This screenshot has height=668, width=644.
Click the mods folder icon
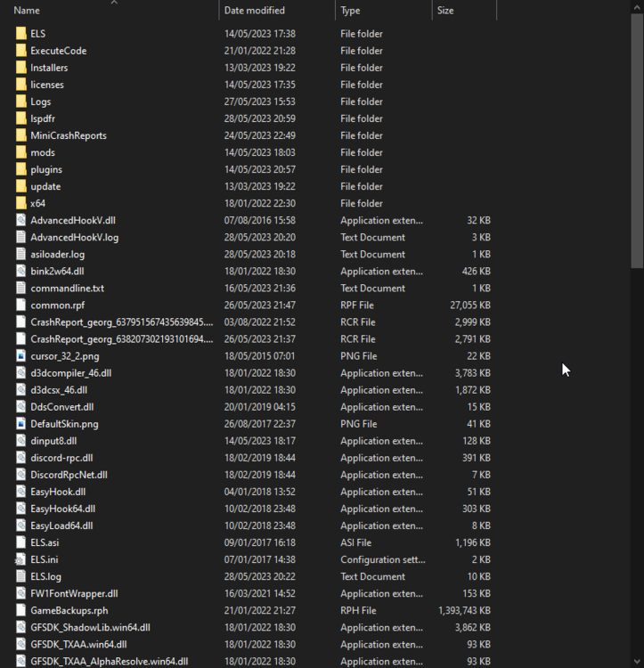point(20,152)
